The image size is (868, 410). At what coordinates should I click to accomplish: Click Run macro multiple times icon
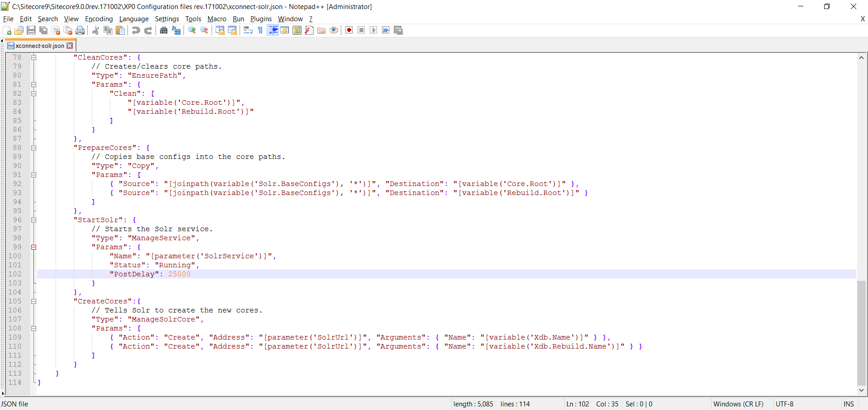click(x=386, y=30)
